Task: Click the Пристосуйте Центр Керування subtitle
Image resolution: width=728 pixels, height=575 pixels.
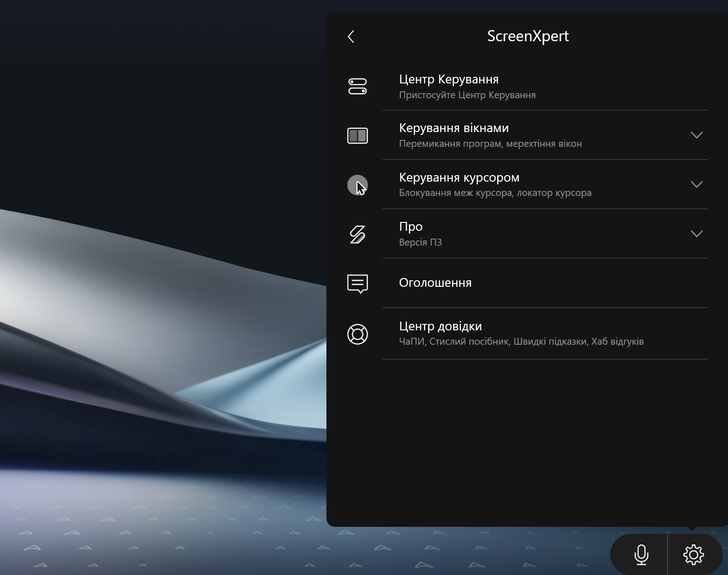Action: [467, 95]
